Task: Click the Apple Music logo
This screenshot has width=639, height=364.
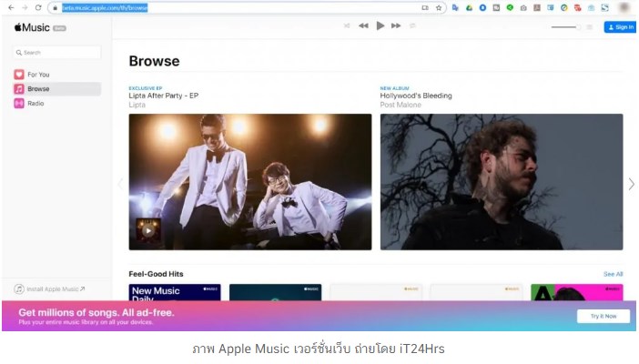Action: [x=32, y=27]
